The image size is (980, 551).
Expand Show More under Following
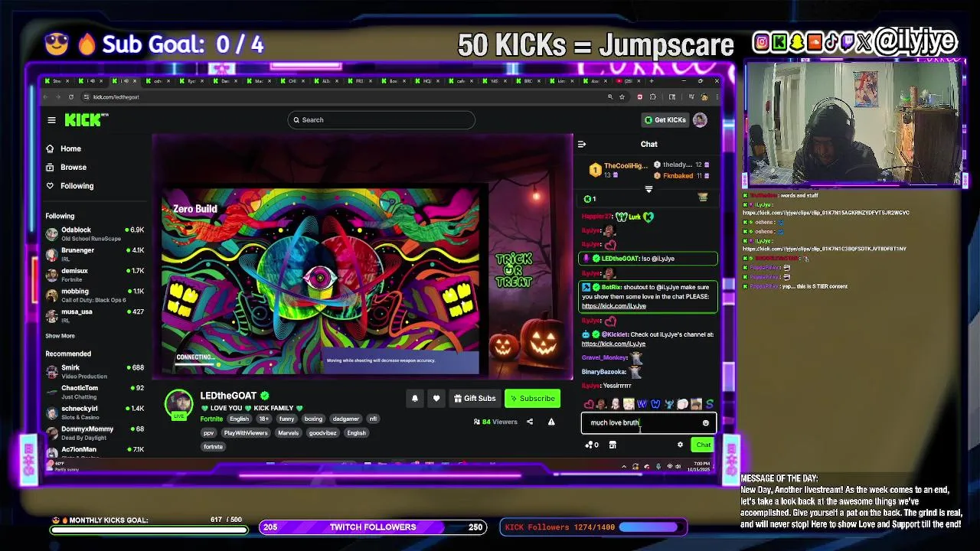click(60, 336)
